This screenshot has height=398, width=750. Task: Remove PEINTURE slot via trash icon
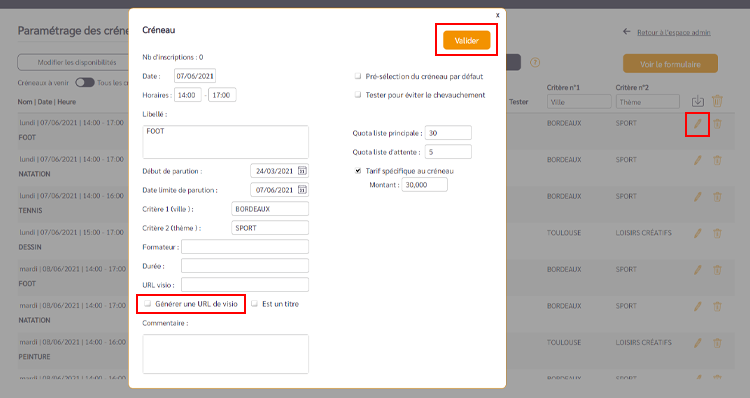[717, 343]
